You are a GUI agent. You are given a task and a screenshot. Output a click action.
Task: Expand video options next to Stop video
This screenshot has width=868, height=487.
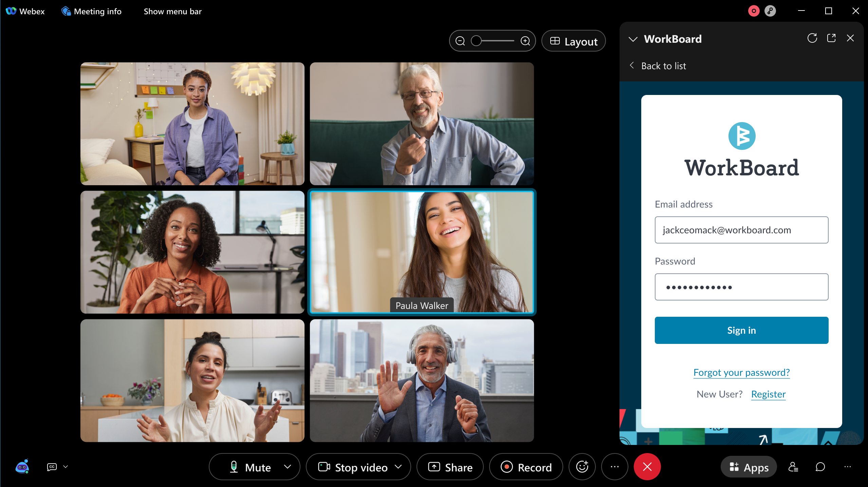pos(399,467)
